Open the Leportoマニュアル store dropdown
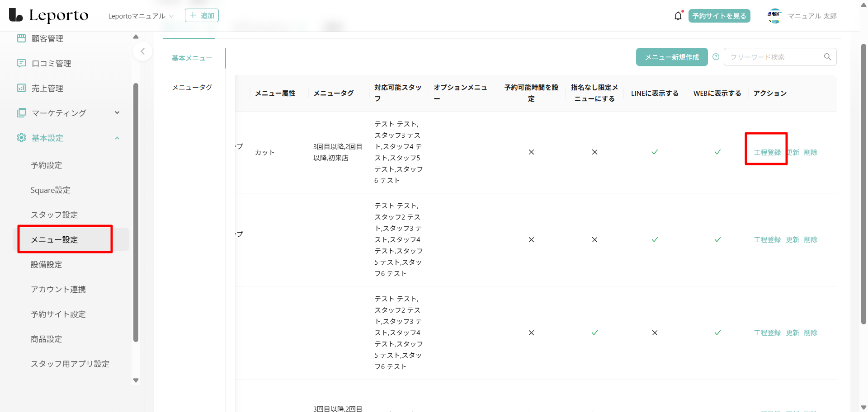 (x=141, y=16)
